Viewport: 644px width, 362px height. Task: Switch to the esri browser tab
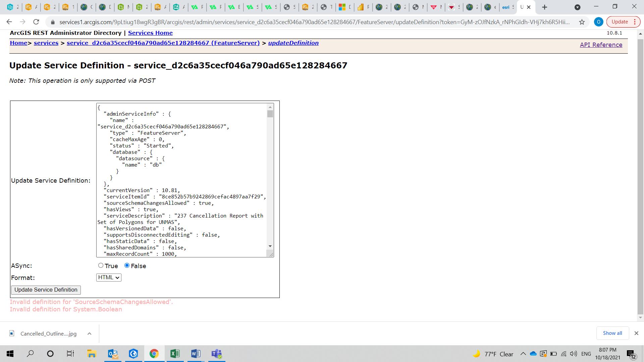[507, 7]
